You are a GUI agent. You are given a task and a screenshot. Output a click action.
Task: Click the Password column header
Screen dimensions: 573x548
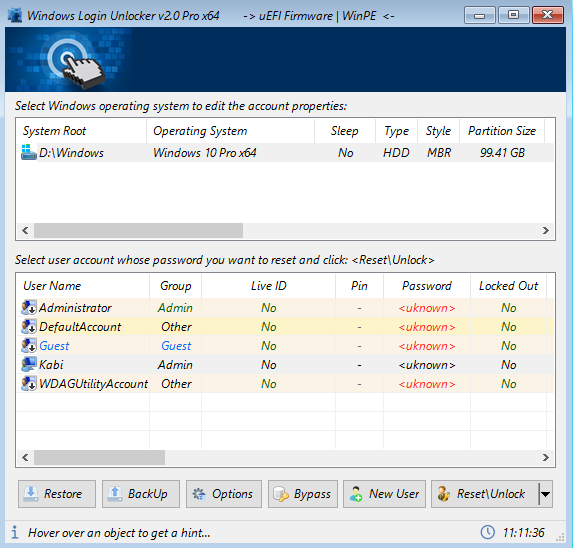[x=427, y=286]
